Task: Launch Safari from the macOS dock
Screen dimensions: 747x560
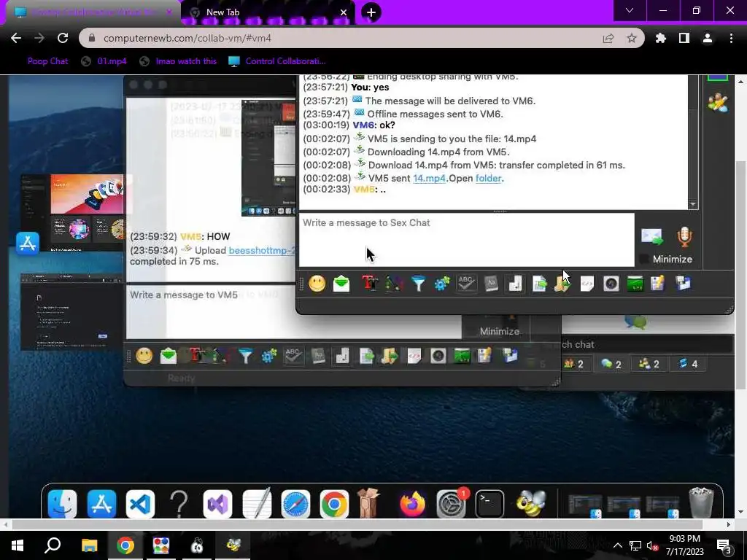Action: pyautogui.click(x=295, y=503)
